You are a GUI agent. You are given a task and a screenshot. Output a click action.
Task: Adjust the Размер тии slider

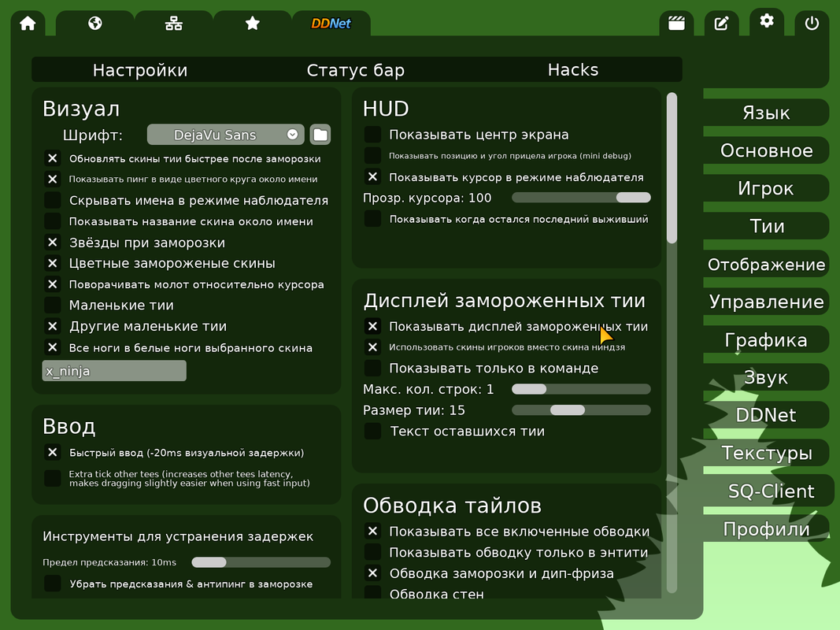tap(581, 409)
